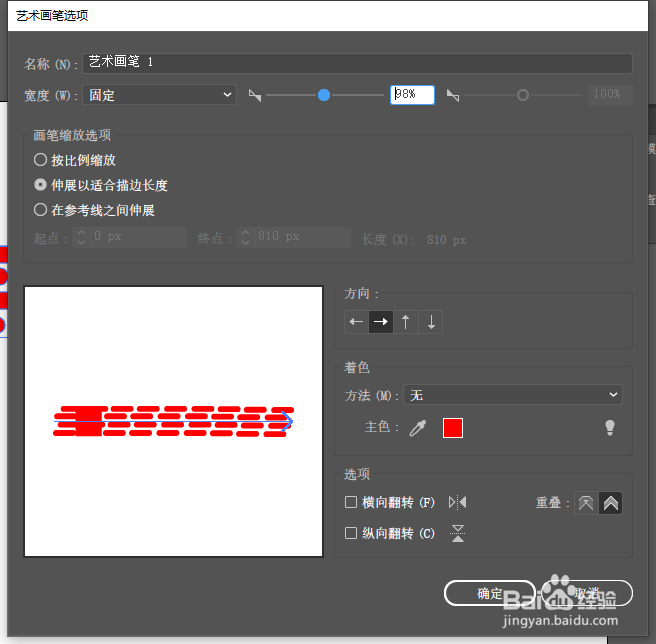Choose the first overlap (重叠) option
The width and height of the screenshot is (656, 644).
[x=586, y=503]
